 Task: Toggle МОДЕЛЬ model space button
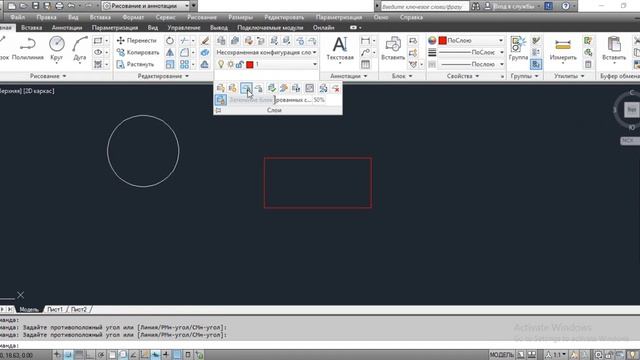pos(502,355)
